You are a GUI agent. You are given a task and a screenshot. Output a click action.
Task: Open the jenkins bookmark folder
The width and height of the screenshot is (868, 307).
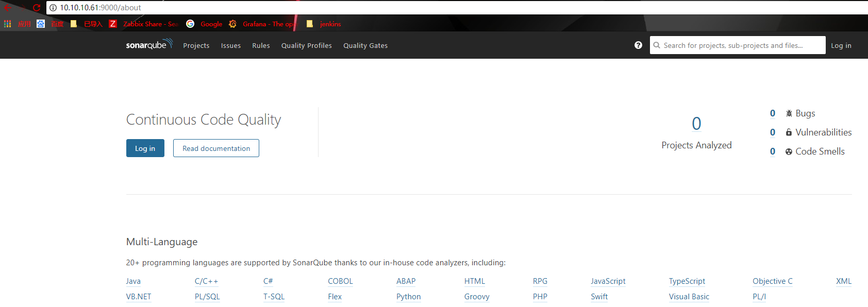click(324, 24)
